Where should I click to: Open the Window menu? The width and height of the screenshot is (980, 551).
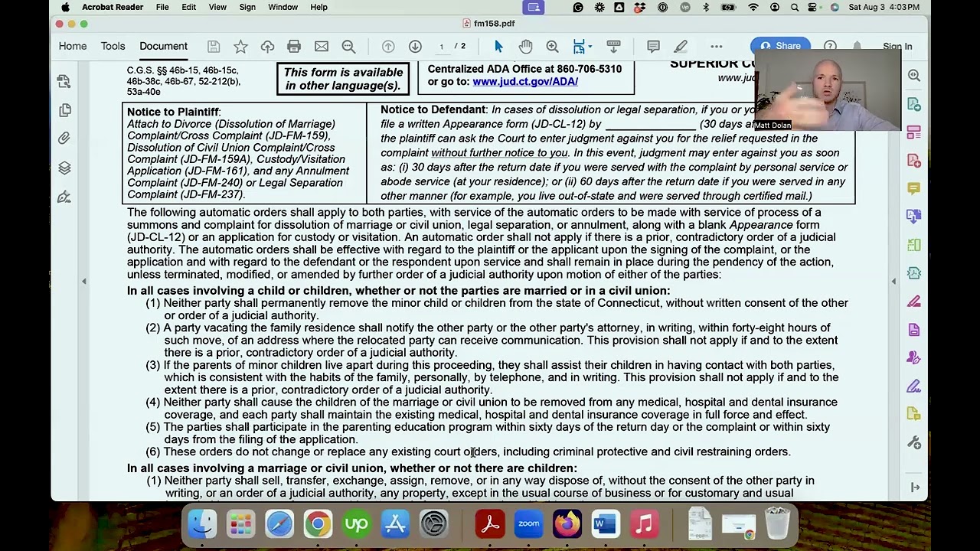pos(283,7)
